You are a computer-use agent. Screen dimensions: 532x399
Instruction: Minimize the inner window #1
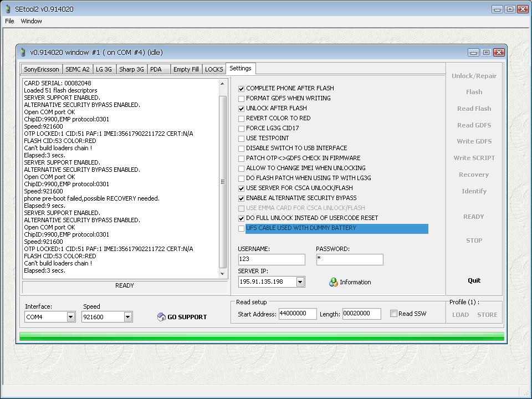pos(474,52)
